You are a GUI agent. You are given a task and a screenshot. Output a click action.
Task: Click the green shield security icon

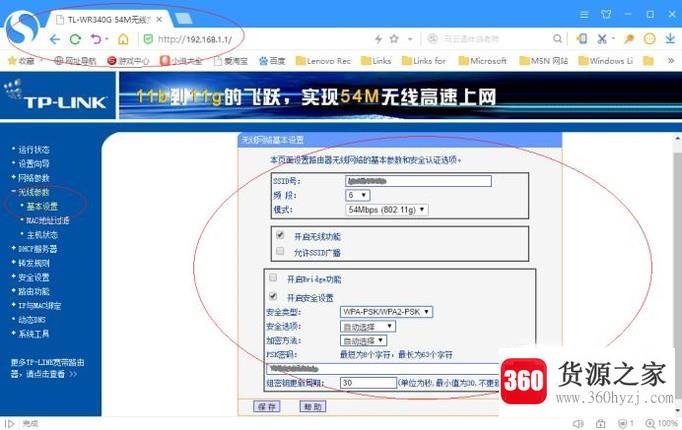[x=148, y=40]
